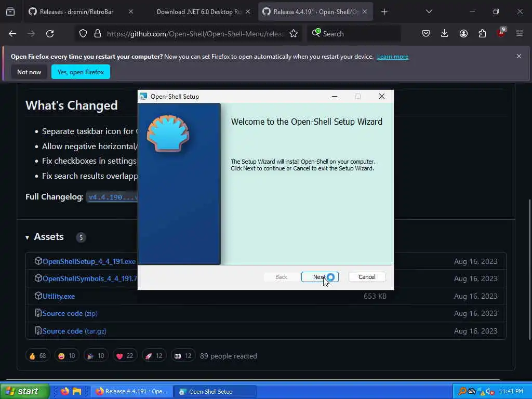Reload the current GitHub page
Screen dimensions: 532x399
(x=50, y=34)
